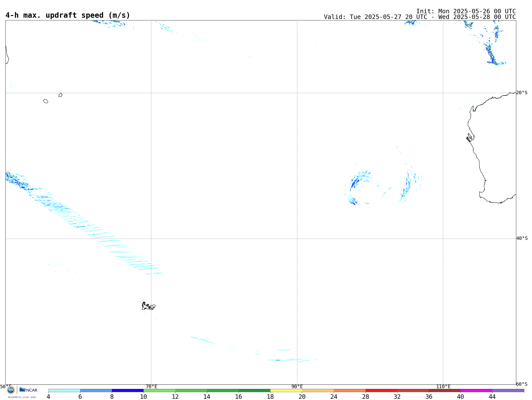Click the NCAR logo
The image size is (532, 400).
[x=28, y=390]
